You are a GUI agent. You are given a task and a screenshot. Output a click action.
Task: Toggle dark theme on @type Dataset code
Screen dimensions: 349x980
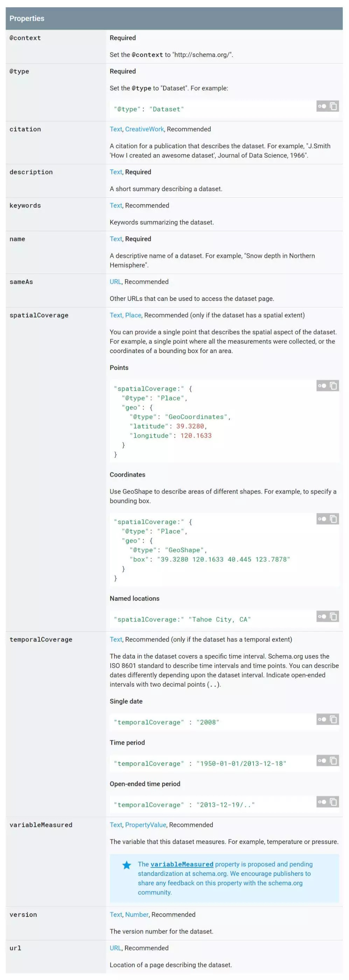pos(322,106)
